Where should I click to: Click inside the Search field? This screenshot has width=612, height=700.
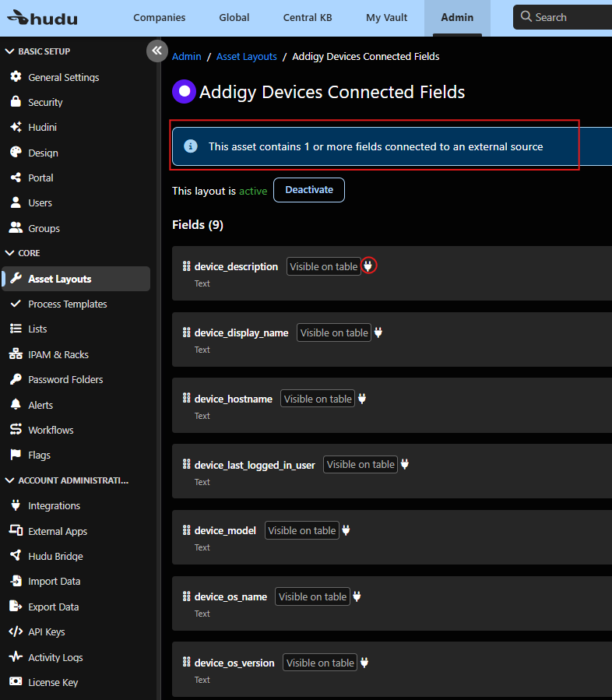562,16
